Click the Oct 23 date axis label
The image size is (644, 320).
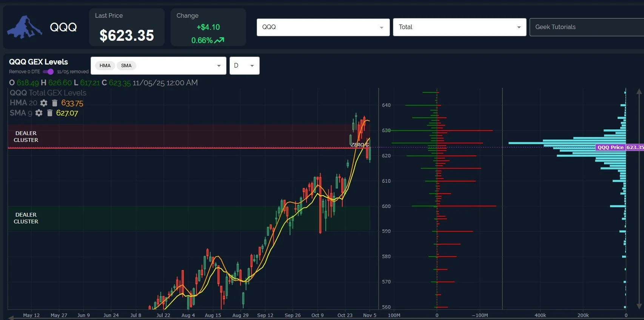point(345,315)
